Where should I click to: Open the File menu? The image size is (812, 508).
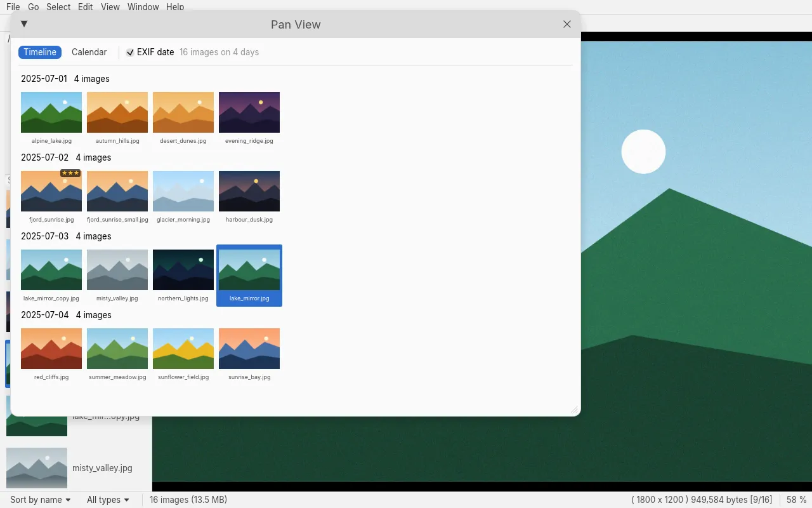13,7
